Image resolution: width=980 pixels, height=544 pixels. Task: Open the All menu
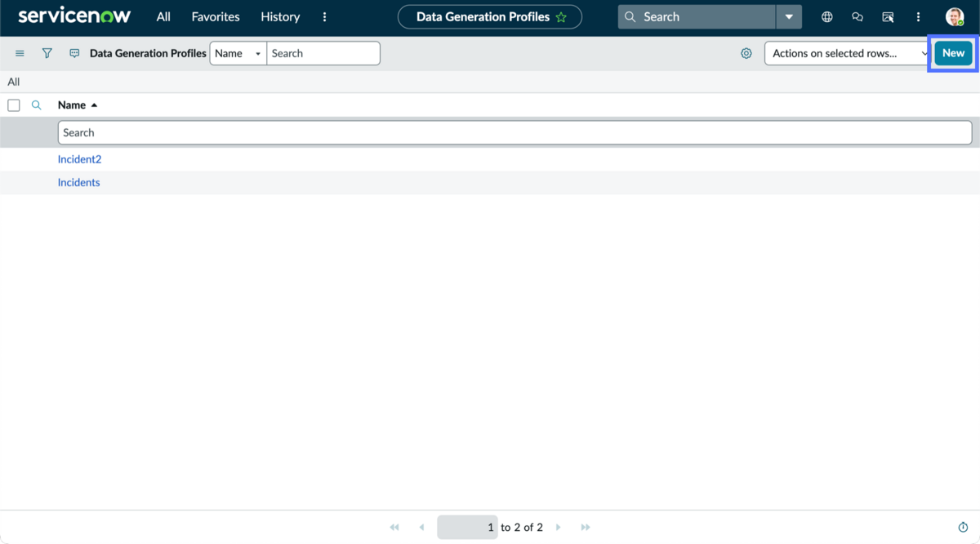(x=163, y=17)
